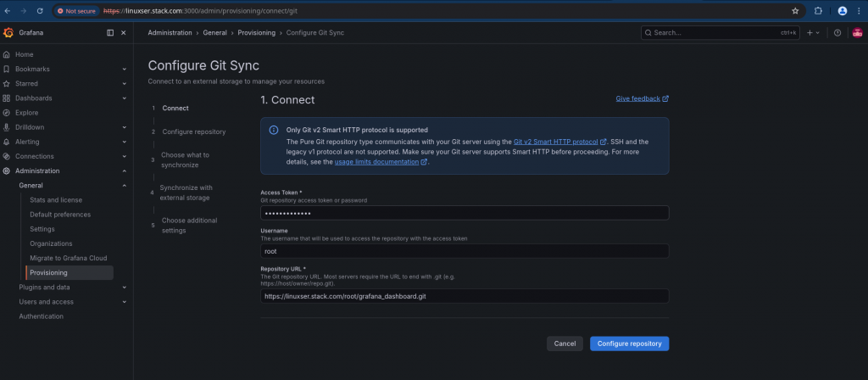
Task: Open the browser three-dot menu
Action: [x=859, y=10]
